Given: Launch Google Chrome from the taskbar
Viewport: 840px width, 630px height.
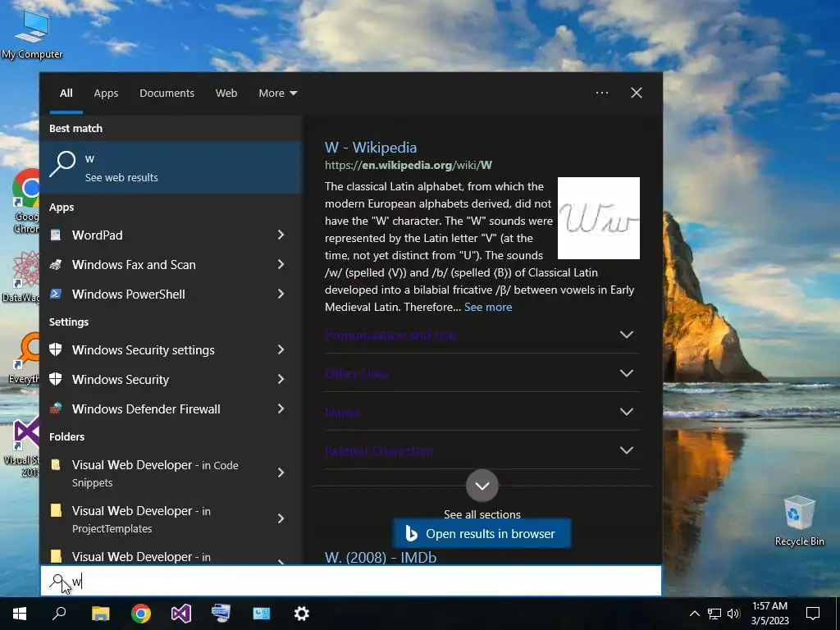Looking at the screenshot, I should pyautogui.click(x=141, y=614).
